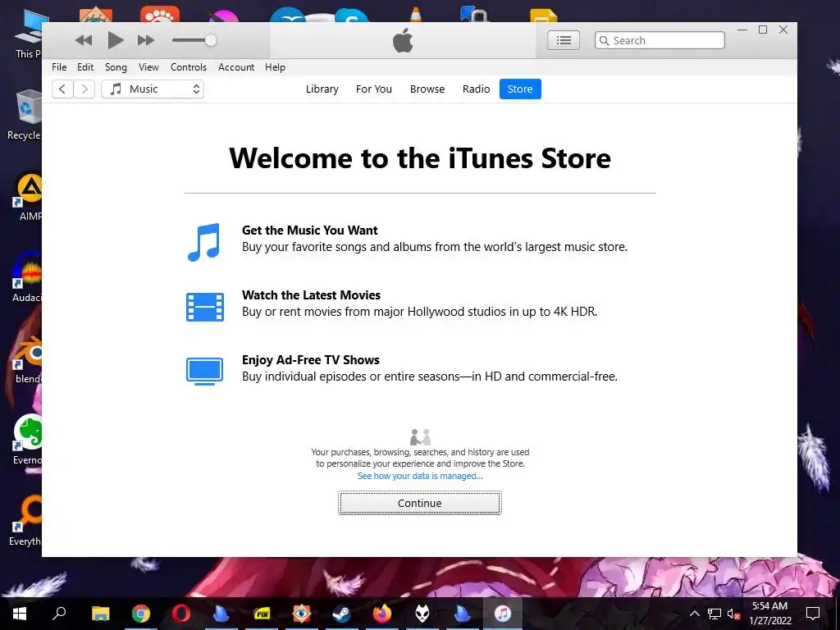
Task: Click the iTunes icon in the taskbar
Action: pyautogui.click(x=503, y=614)
